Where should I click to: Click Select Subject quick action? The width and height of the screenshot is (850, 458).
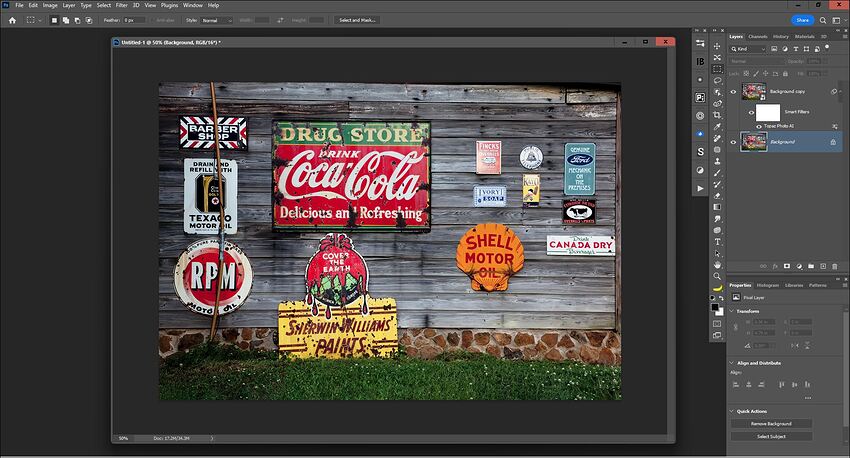point(771,436)
